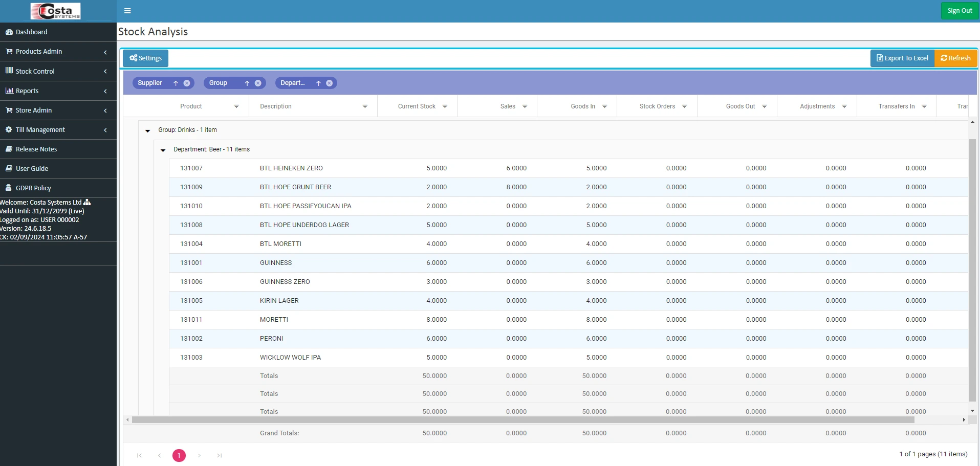Open the Dashboard sidebar item

click(x=32, y=32)
